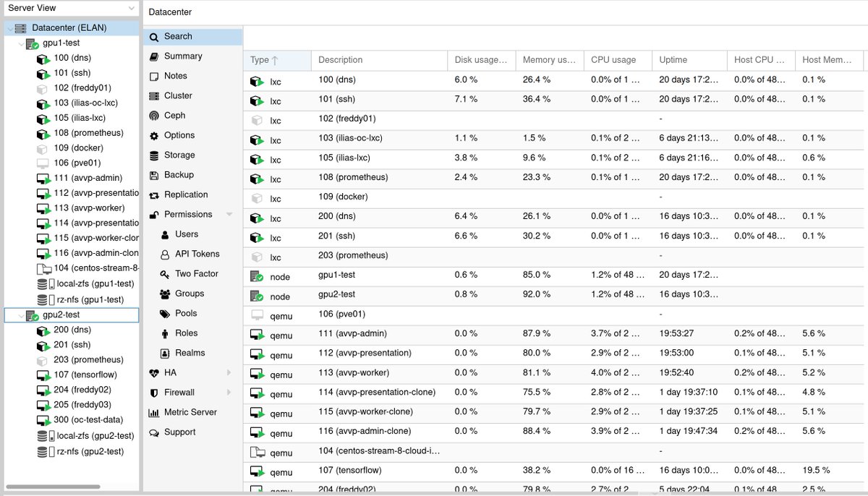
Task: Select 205 (freddy03) in the tree
Action: point(82,405)
